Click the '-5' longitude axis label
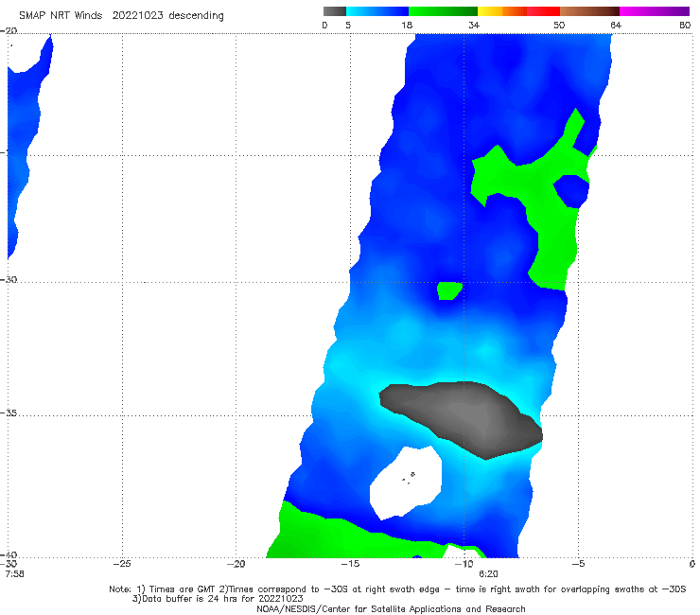The height and width of the screenshot is (615, 700). [578, 564]
